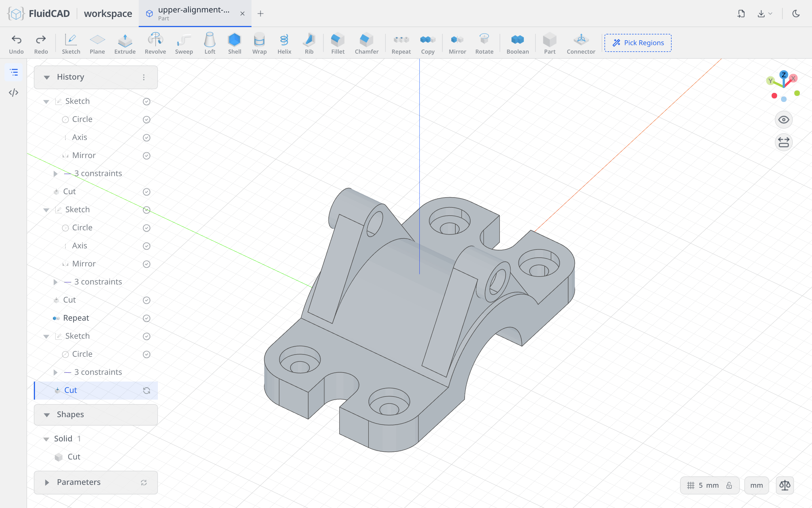This screenshot has width=812, height=508.
Task: Select the Loft tool
Action: click(210, 43)
